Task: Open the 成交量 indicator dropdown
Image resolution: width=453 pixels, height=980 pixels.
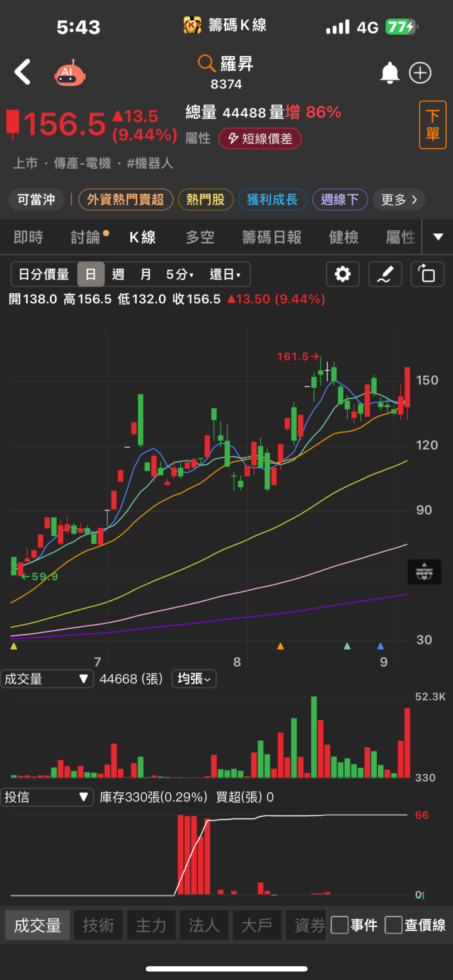Action: pyautogui.click(x=47, y=679)
